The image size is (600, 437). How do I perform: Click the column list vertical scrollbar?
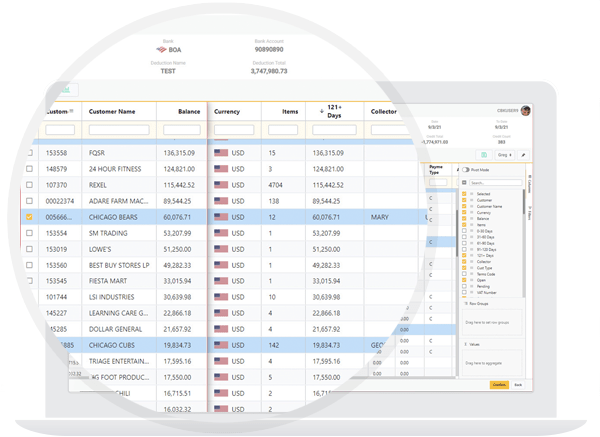pos(524,202)
